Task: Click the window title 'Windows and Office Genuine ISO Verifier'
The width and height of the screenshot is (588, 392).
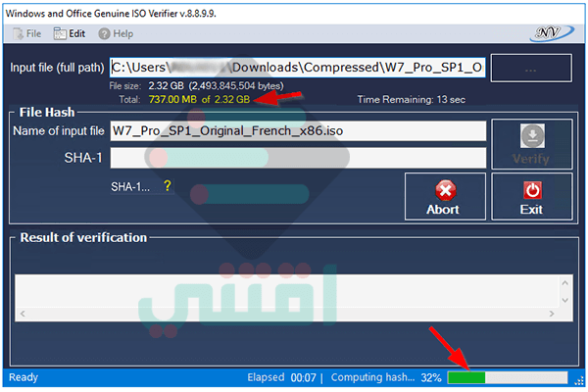Action: (x=111, y=14)
